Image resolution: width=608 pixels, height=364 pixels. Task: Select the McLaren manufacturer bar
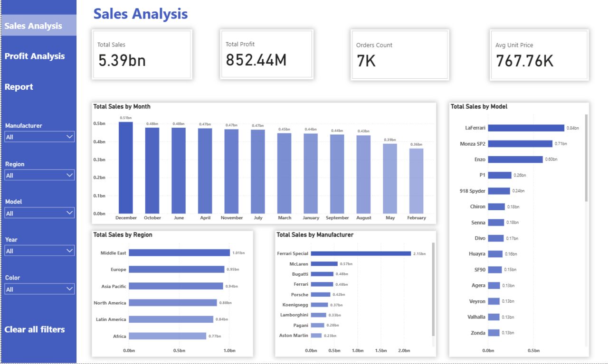pyautogui.click(x=324, y=264)
